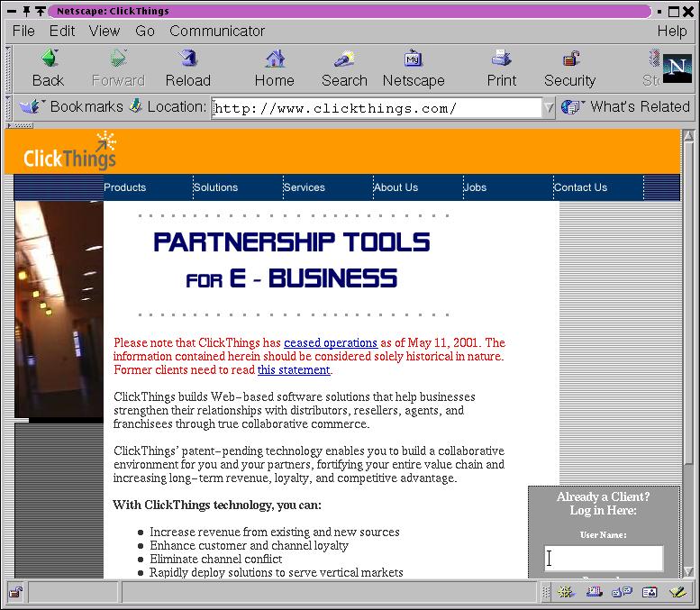Click 'With ClickThings technology, you can:' text

[217, 505]
